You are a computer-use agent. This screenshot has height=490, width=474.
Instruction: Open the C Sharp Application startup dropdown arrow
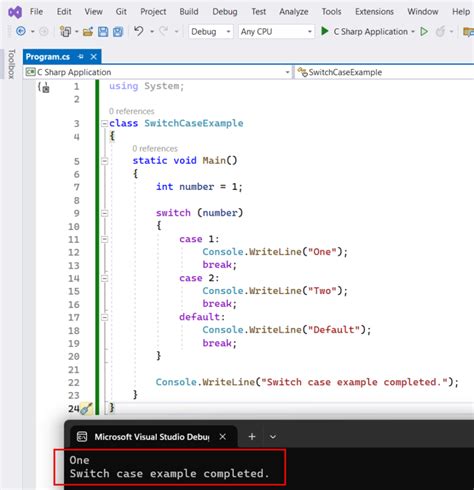point(413,32)
